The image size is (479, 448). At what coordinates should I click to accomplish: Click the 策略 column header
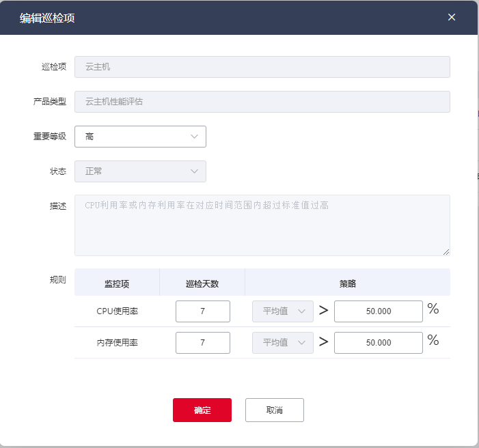point(347,283)
